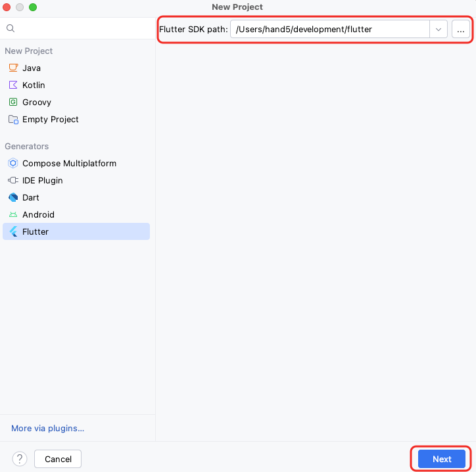Click the Next button

tap(442, 459)
